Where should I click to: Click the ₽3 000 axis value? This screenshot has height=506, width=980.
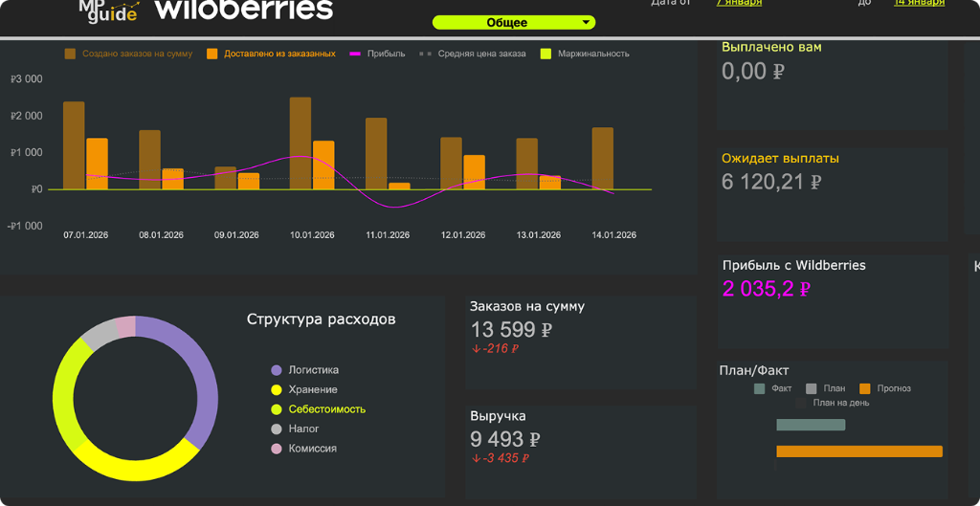26,79
